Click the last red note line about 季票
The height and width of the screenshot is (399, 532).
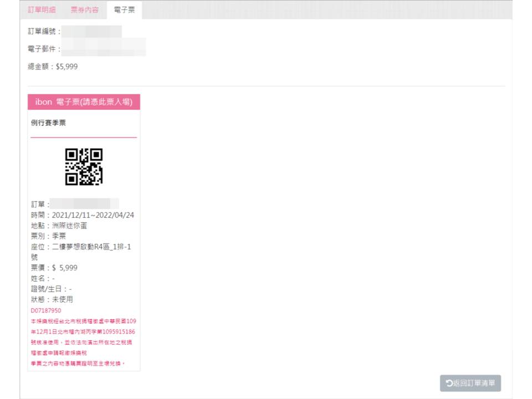pyautogui.click(x=78, y=364)
